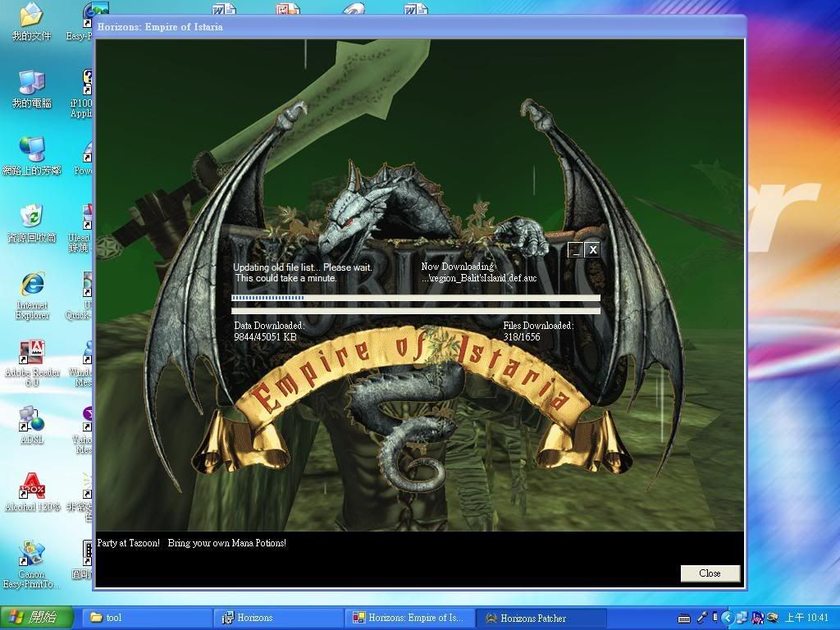The width and height of the screenshot is (840, 630).
Task: Select the Alcohol 120% desktop shortcut
Action: click(x=32, y=492)
